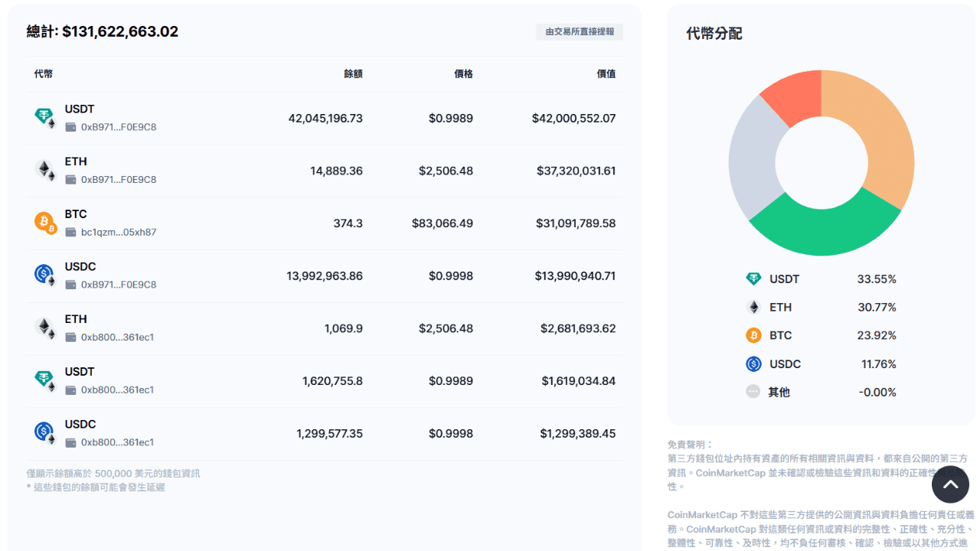Click the 其他 legend label
The image size is (980, 551).
pos(779,392)
